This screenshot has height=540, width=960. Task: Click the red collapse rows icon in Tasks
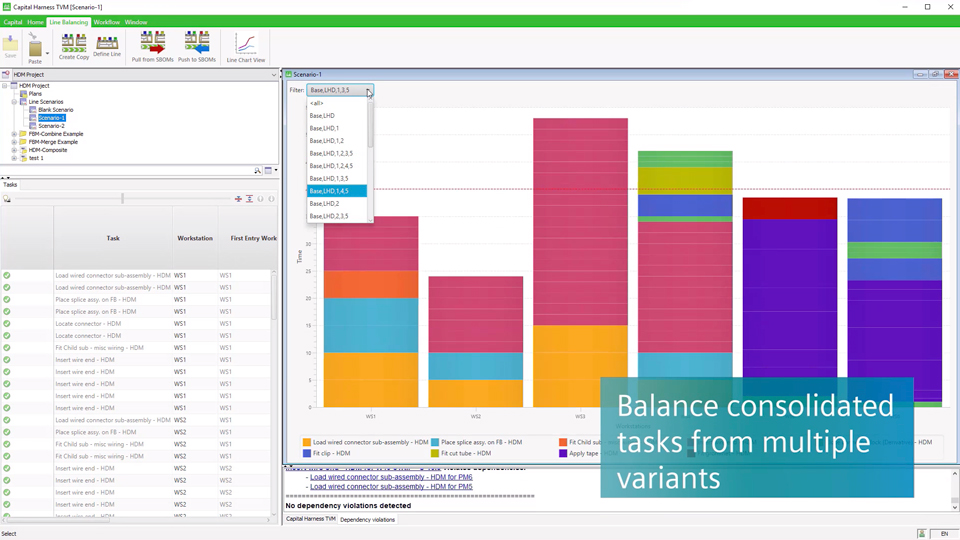[238, 199]
